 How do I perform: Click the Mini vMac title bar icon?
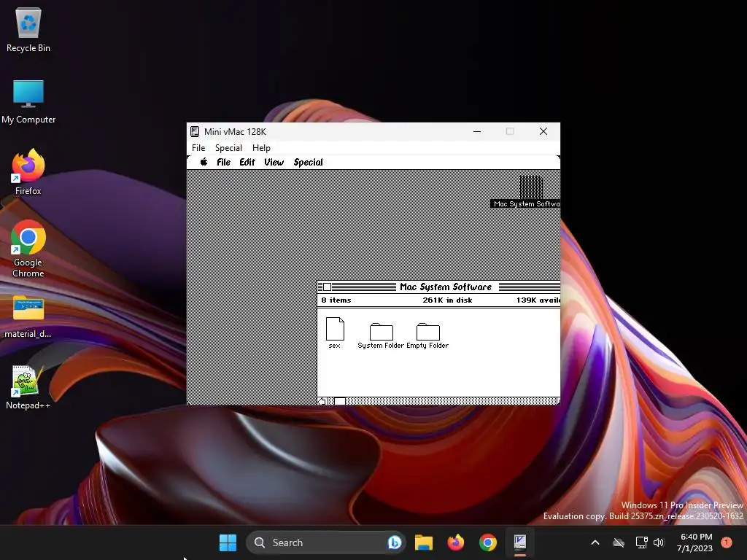click(x=195, y=131)
